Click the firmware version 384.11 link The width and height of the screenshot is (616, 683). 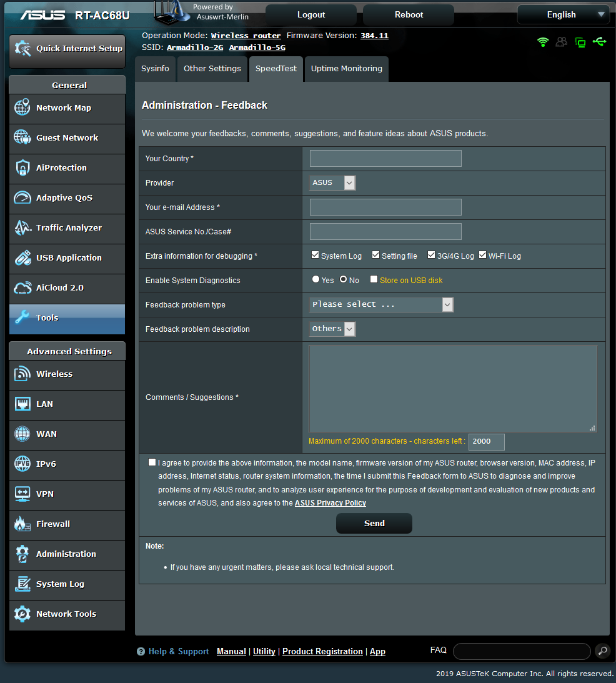click(x=374, y=36)
